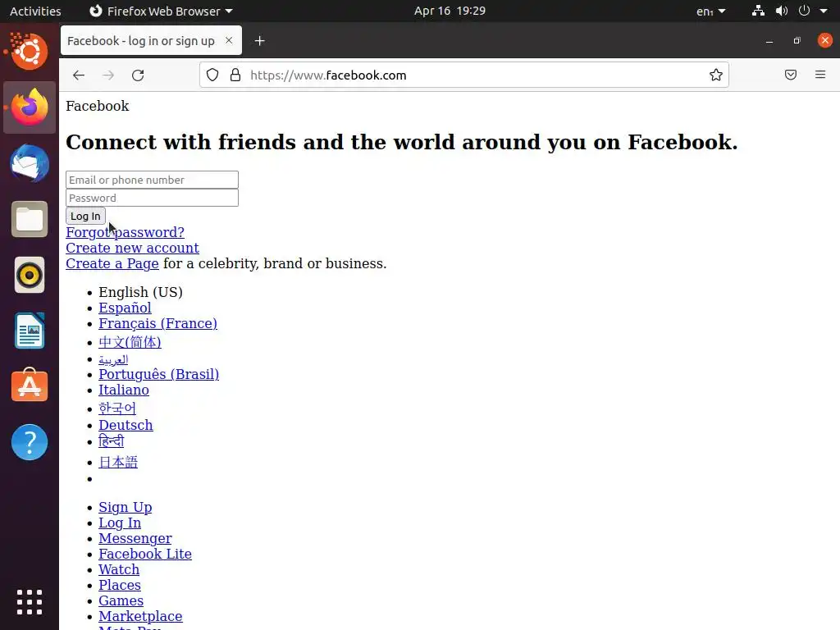
Task: Expand the system menu arrow
Action: click(824, 11)
